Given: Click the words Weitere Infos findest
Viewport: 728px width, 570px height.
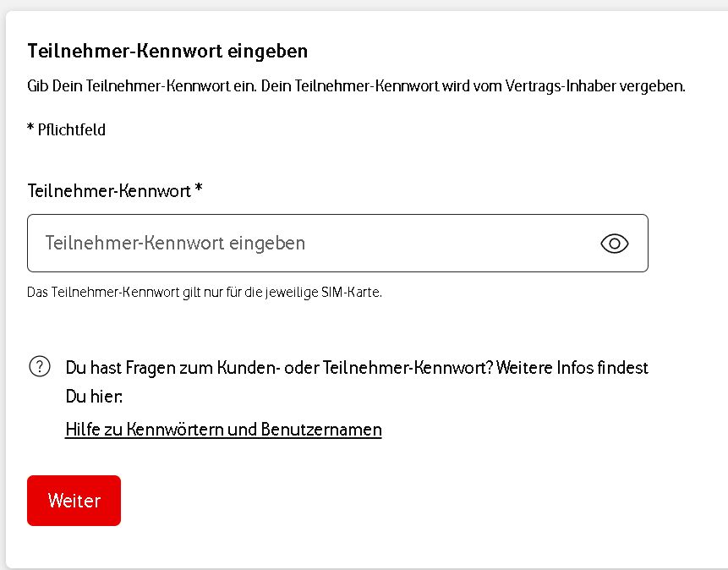Looking at the screenshot, I should point(572,368).
